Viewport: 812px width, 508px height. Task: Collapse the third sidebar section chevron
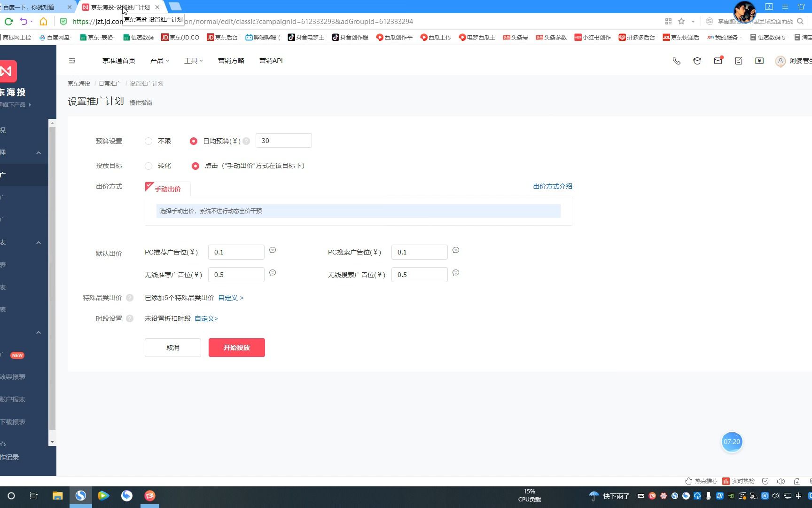coord(39,333)
